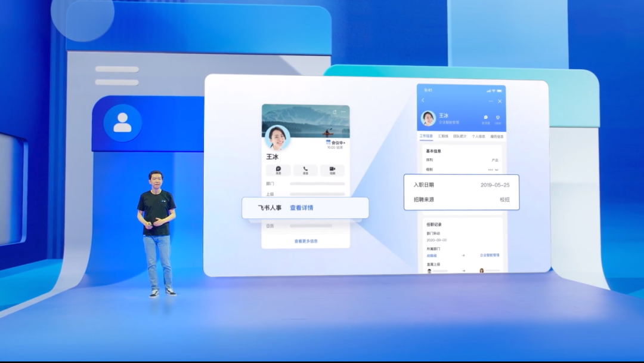Open the 企业智能管理 department link under 所属部门
Viewport: 644px width, 363px height.
tap(490, 256)
